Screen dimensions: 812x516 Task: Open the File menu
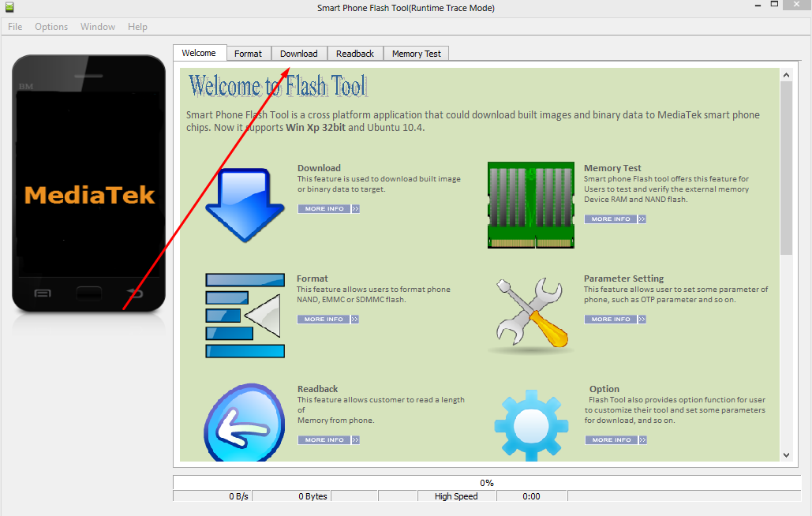[15, 27]
